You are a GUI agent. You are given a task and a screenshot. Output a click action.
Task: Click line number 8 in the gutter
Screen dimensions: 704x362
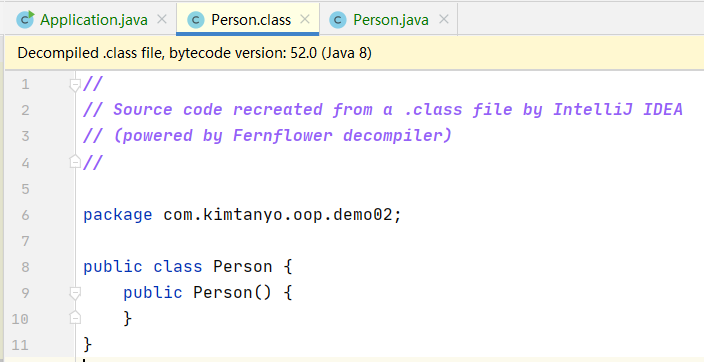coord(25,267)
